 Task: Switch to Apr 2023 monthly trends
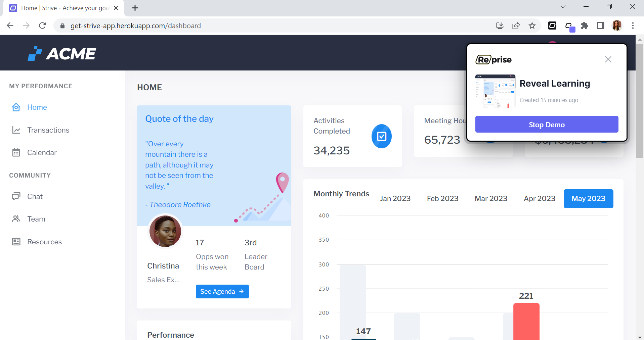click(x=540, y=199)
